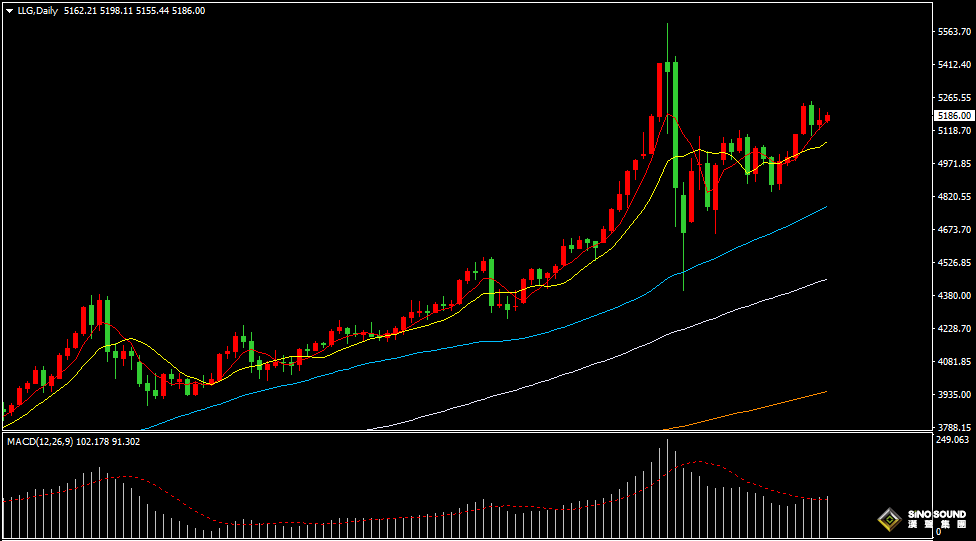Click the OHLC values in chart header
The height and width of the screenshot is (541, 976).
pyautogui.click(x=133, y=10)
